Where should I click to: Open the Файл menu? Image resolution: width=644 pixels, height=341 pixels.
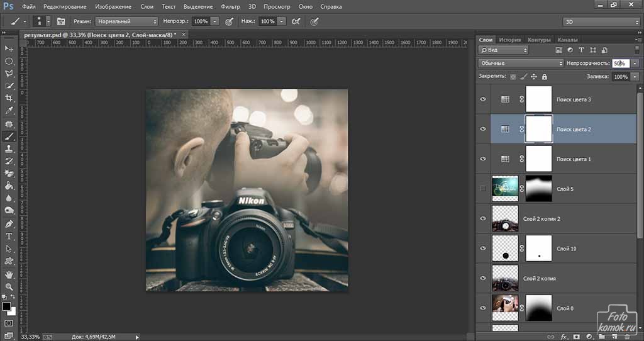(29, 6)
